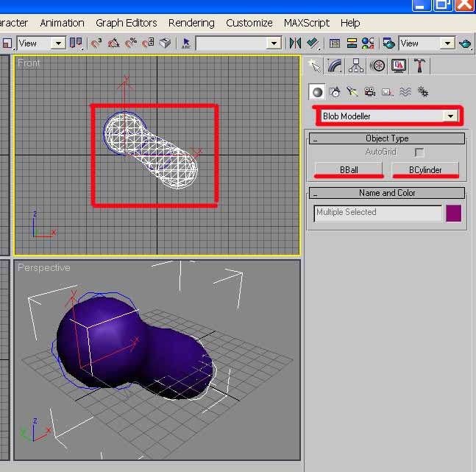Screen dimensions: 476x472
Task: Click the Mirror tool in the toolbar
Action: (296, 43)
